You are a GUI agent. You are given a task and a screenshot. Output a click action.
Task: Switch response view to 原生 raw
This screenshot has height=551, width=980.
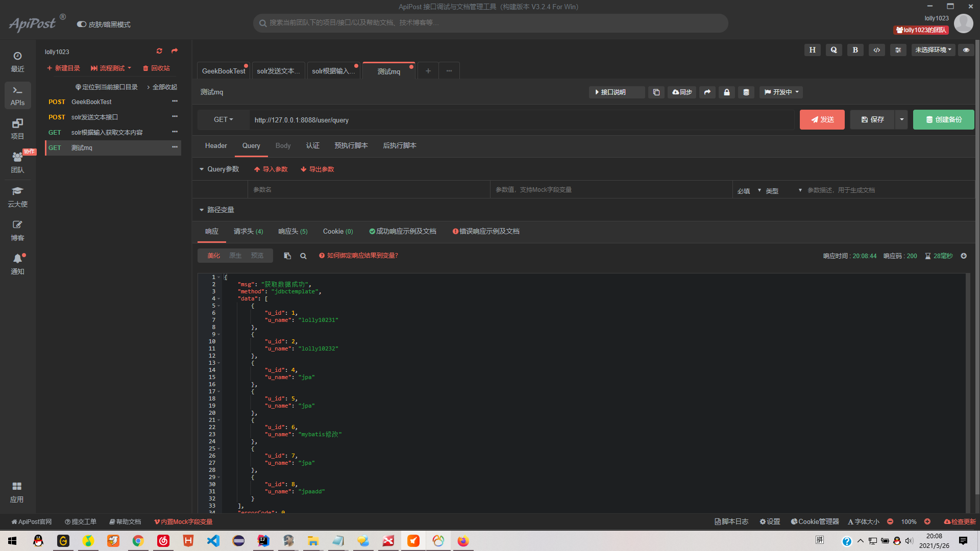pyautogui.click(x=235, y=256)
